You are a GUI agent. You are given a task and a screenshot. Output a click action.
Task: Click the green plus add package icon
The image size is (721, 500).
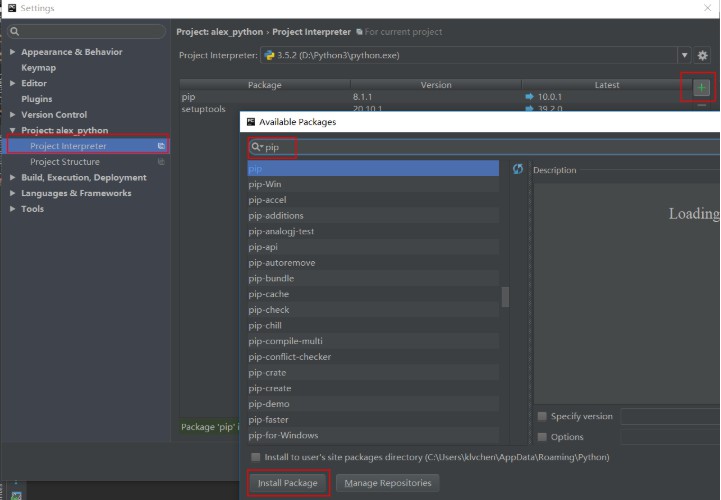701,87
